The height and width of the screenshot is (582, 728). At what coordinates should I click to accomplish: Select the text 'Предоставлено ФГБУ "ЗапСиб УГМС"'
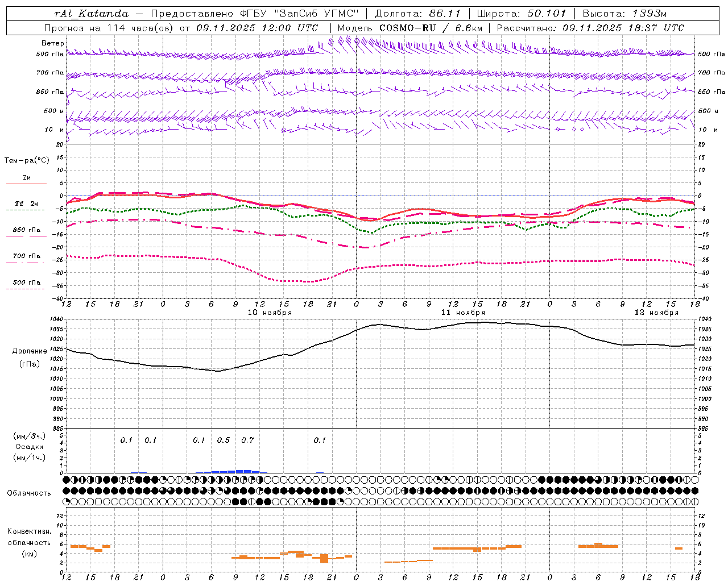(255, 14)
